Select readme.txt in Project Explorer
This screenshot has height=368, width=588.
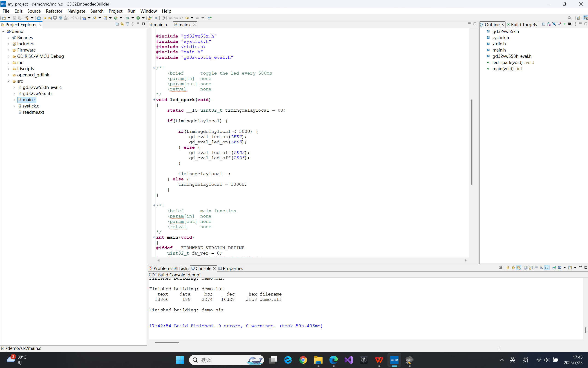[33, 112]
